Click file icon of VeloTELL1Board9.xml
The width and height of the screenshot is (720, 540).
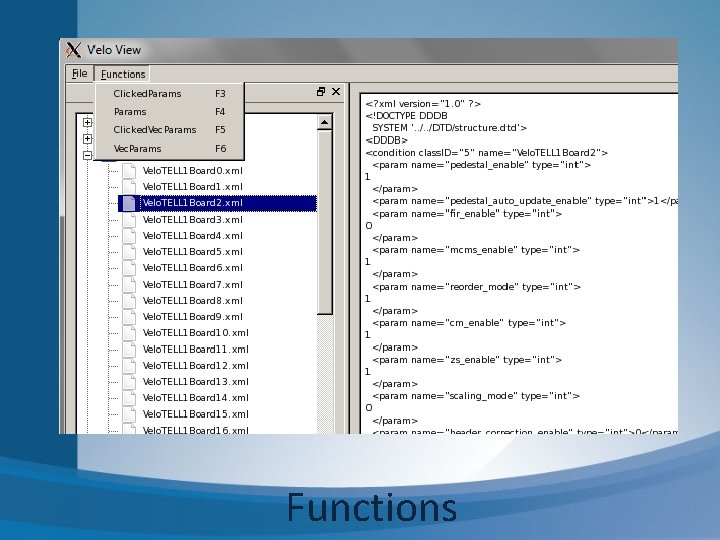[129, 317]
